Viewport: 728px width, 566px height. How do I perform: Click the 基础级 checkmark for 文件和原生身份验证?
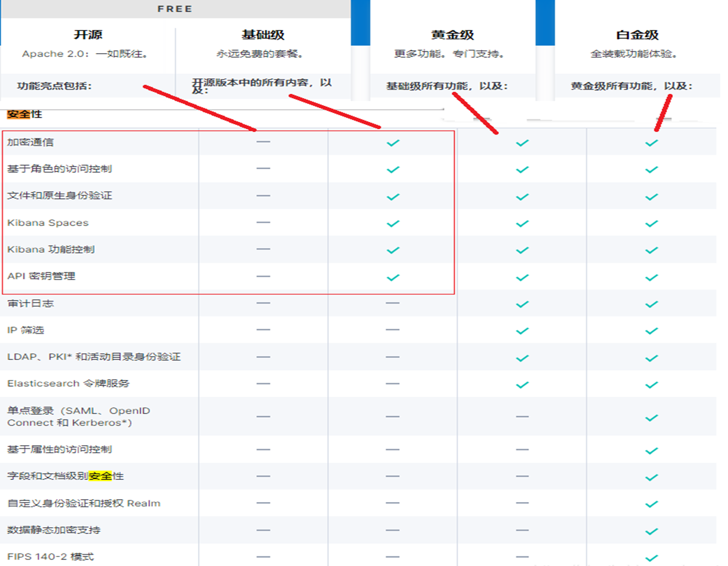pos(393,197)
